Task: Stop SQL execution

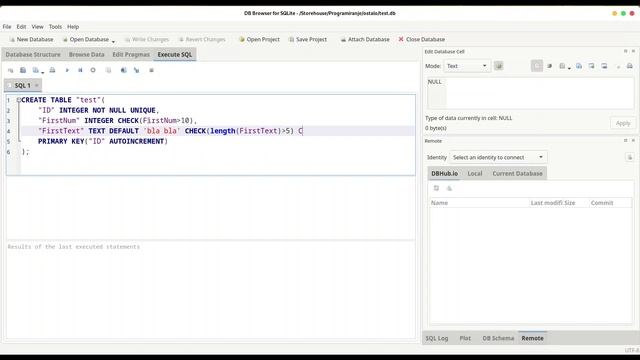Action: coord(93,70)
